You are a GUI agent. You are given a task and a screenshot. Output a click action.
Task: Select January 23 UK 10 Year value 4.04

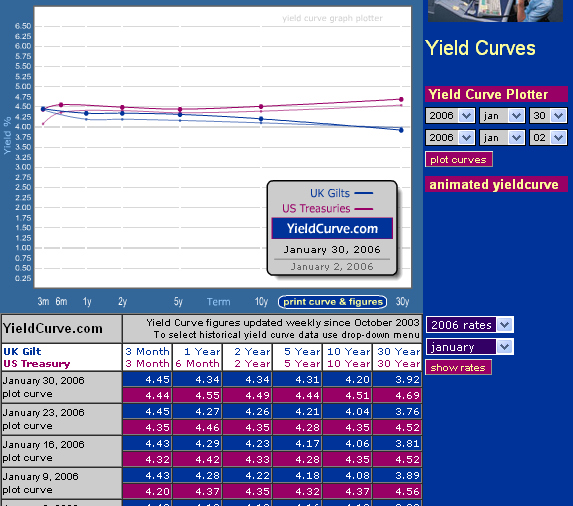[347, 411]
